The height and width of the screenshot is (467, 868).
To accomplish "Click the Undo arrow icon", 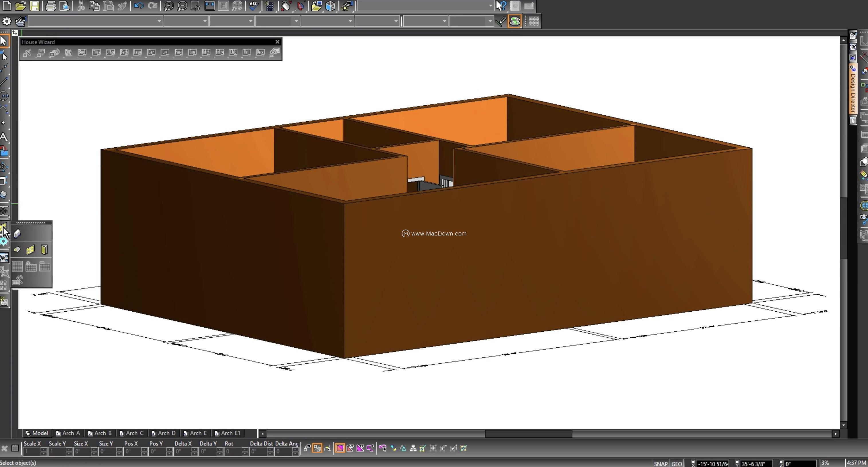I will [138, 6].
